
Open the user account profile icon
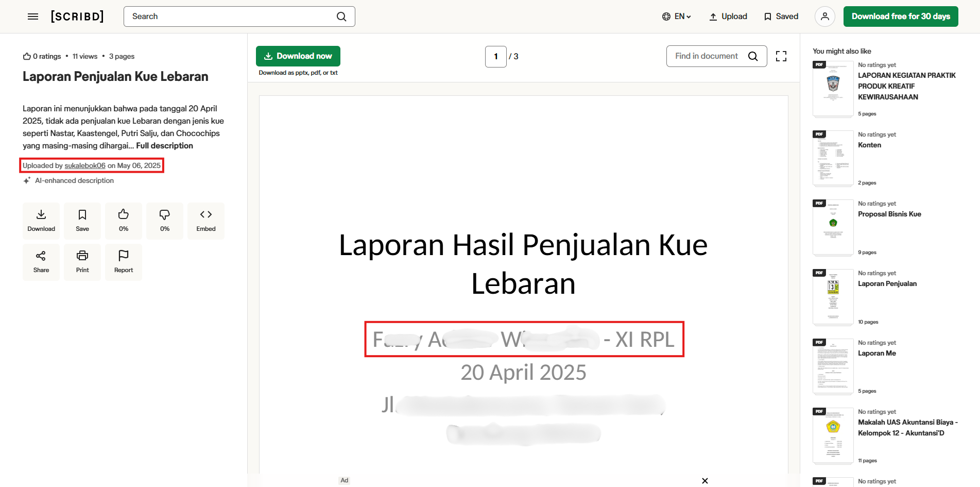[x=824, y=16]
